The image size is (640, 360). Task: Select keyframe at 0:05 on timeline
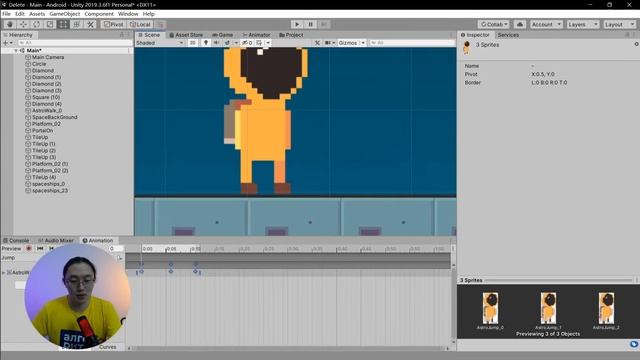click(x=171, y=271)
